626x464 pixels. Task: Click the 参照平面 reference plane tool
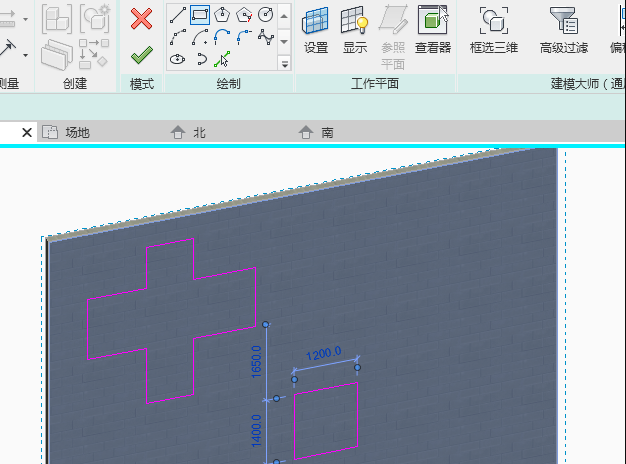click(393, 38)
